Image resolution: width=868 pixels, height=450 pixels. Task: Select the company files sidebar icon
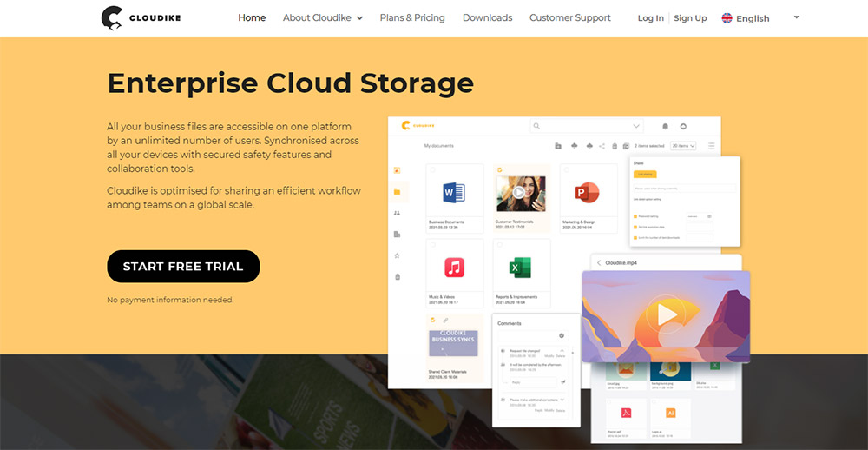397,235
